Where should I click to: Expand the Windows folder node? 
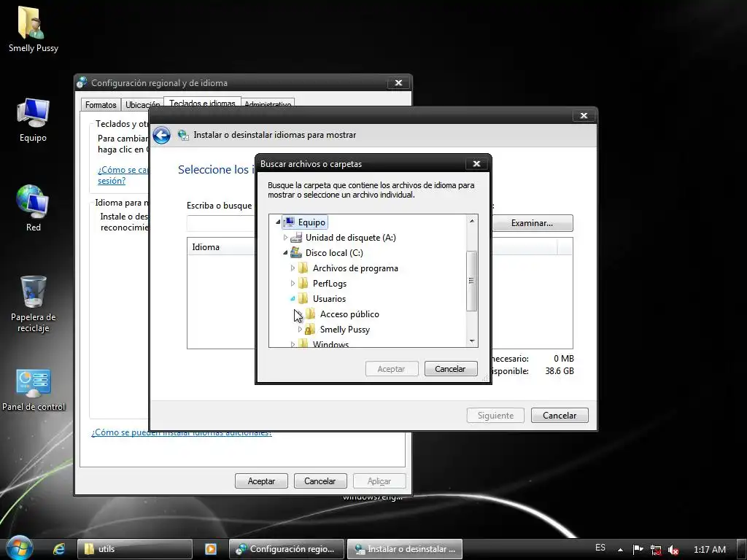[x=293, y=344]
